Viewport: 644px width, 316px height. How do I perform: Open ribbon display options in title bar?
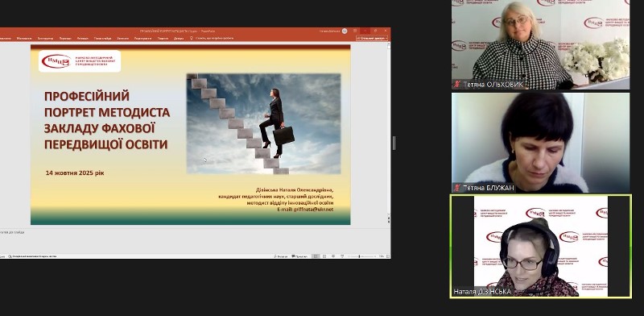click(355, 31)
